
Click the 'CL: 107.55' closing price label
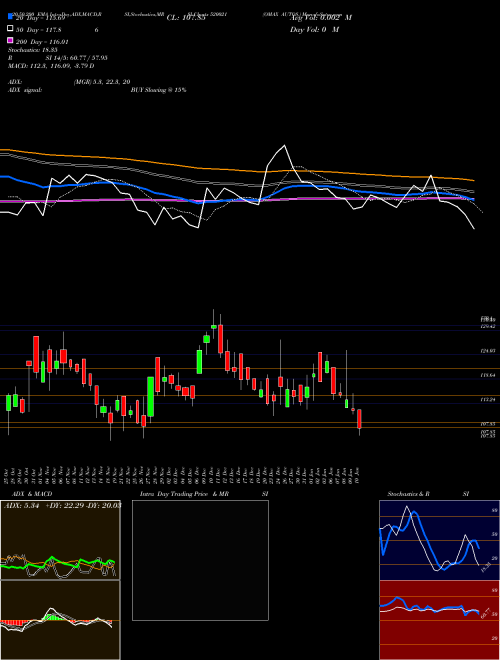(x=186, y=18)
